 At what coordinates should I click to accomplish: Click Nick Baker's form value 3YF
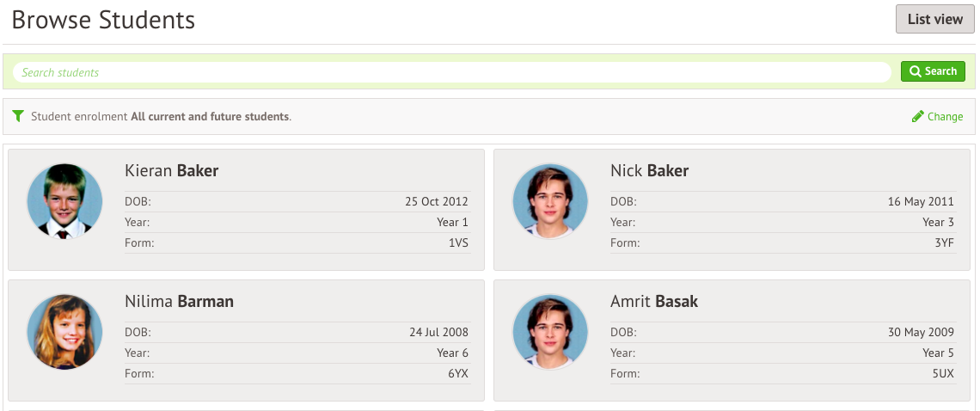pos(944,243)
